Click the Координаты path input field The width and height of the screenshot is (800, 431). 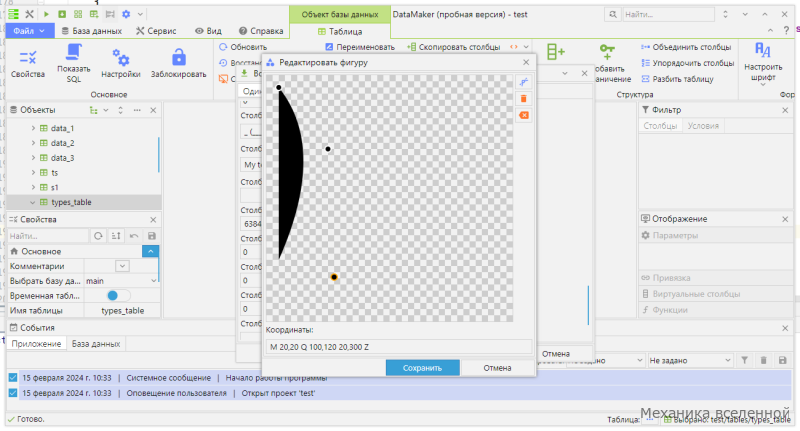click(x=398, y=347)
